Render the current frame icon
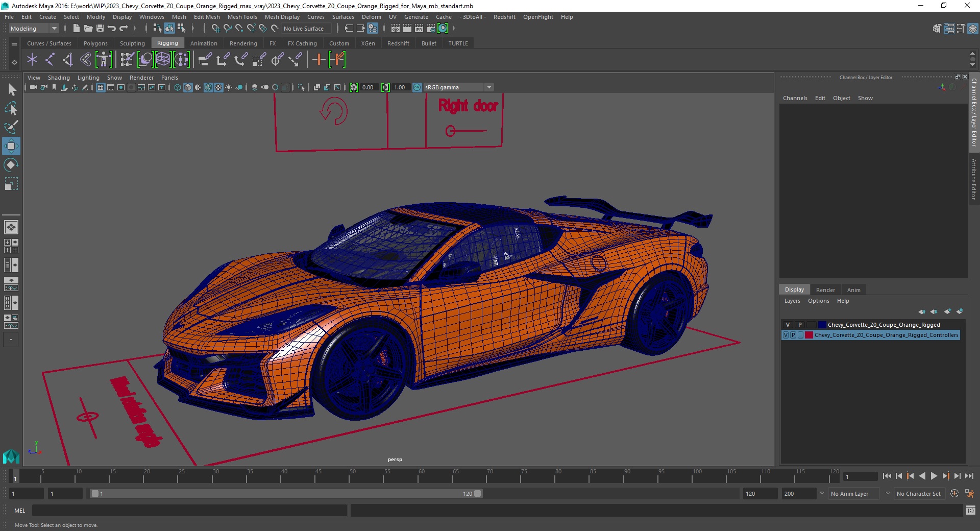980x531 pixels. click(x=407, y=29)
